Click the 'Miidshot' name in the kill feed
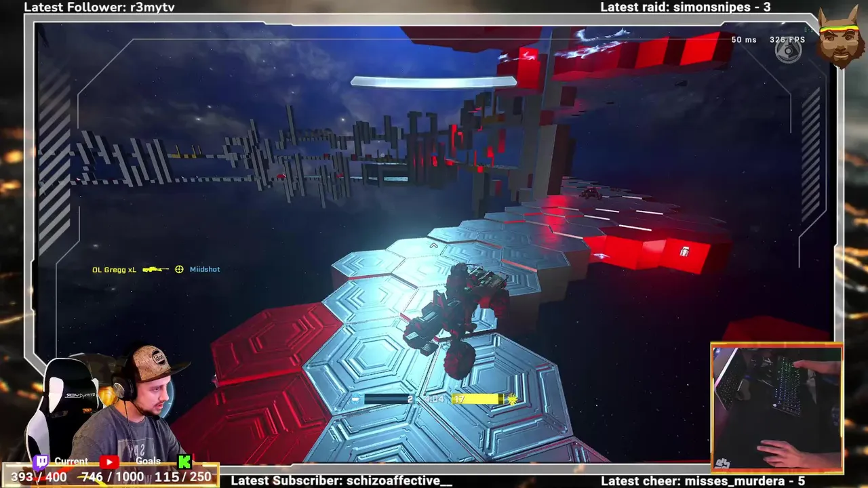The height and width of the screenshot is (488, 868). tap(205, 270)
